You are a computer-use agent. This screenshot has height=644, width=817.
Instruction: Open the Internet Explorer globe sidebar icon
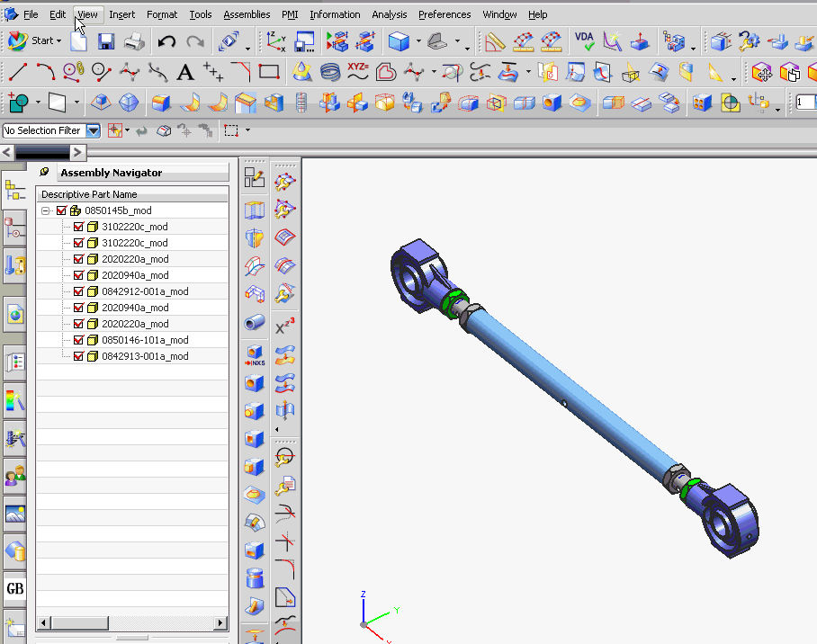(x=14, y=314)
